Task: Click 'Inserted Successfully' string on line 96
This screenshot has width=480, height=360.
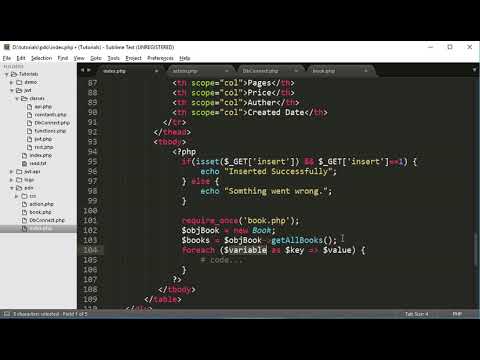Action: (x=280, y=171)
